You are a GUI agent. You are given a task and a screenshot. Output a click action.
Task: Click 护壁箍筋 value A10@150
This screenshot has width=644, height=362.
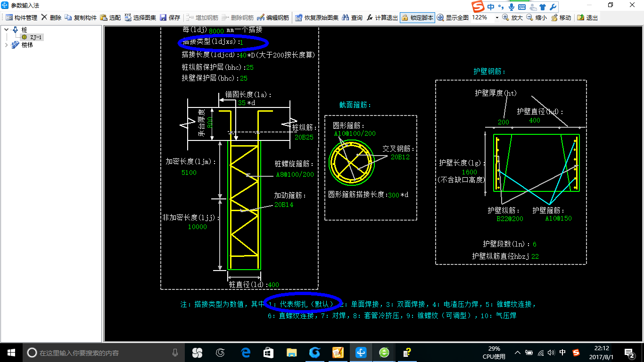[x=559, y=219]
